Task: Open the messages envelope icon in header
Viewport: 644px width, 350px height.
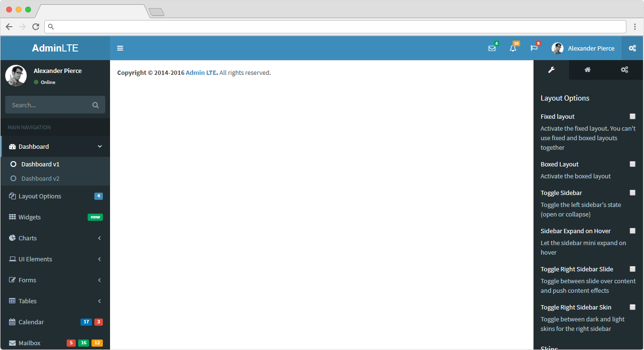Action: click(492, 48)
